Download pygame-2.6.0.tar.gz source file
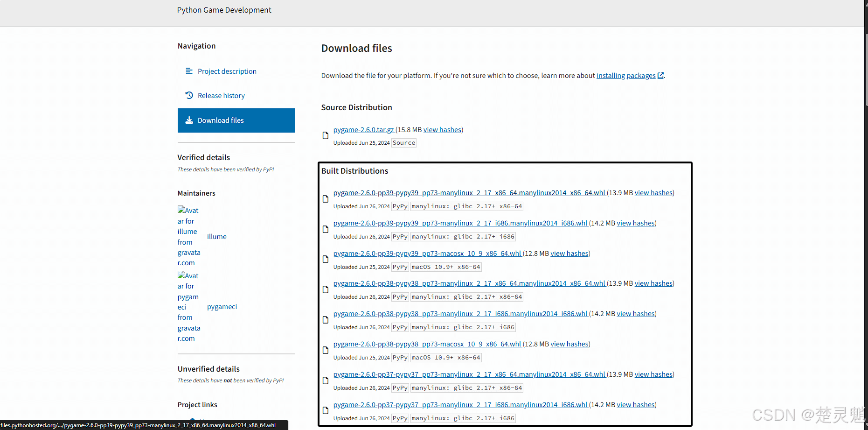 [x=363, y=130]
